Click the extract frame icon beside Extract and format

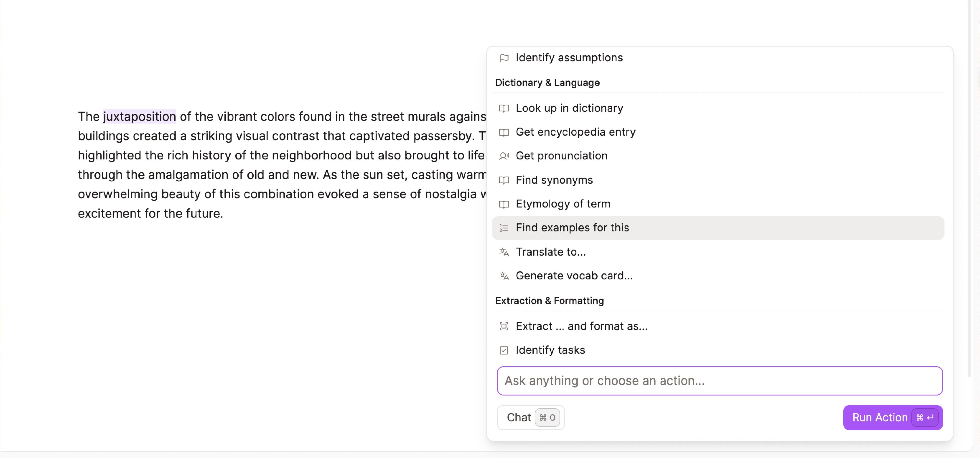coord(504,326)
